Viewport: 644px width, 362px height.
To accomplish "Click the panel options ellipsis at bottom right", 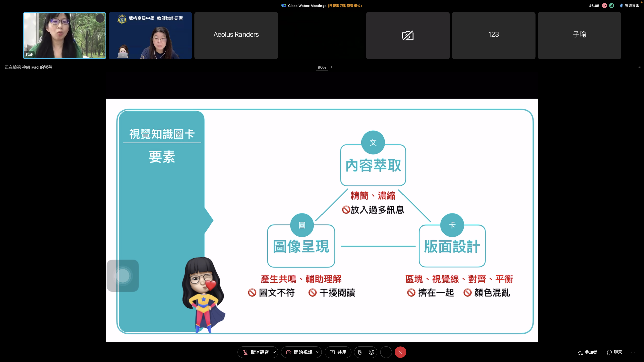I will 633,352.
